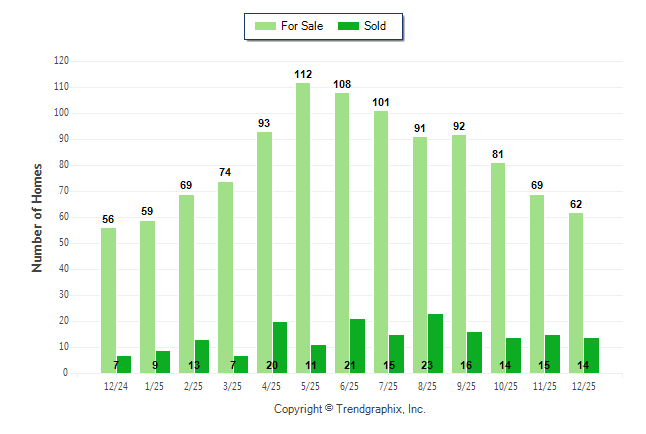Pick the Sold bar for 6/25
The height and width of the screenshot is (434, 646).
[x=357, y=345]
